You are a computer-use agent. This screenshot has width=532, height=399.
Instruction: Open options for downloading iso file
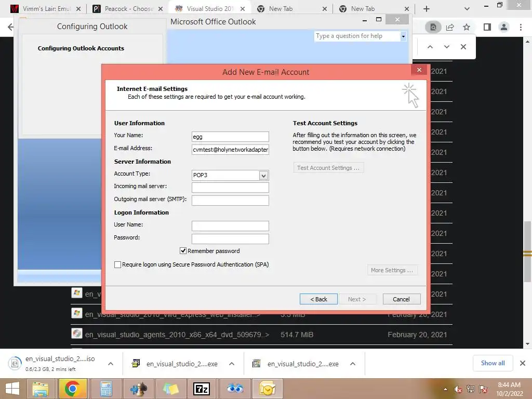[111, 364]
